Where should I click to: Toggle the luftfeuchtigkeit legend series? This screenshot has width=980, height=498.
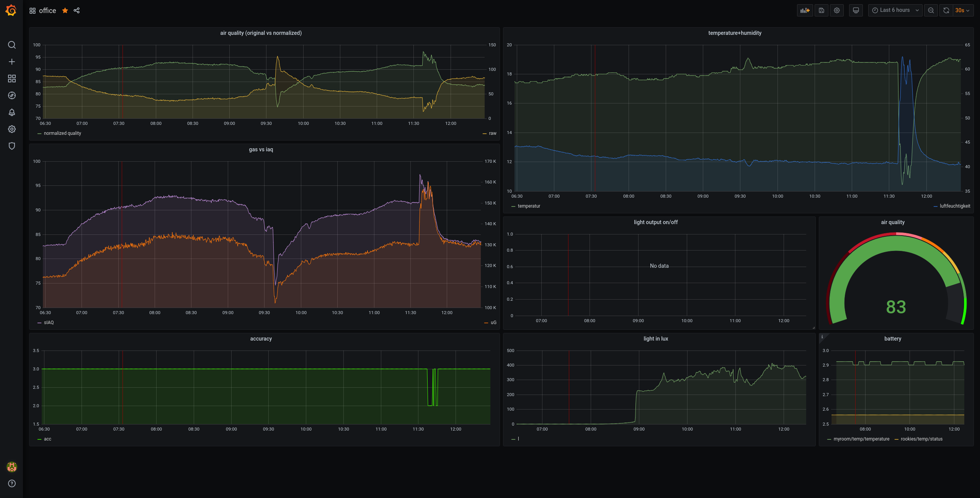[955, 206]
